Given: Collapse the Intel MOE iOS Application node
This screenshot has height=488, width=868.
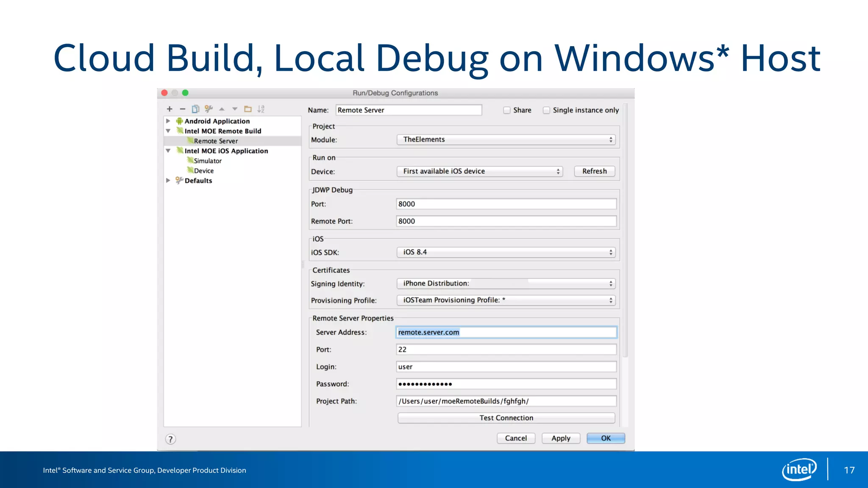Looking at the screenshot, I should click(x=168, y=151).
